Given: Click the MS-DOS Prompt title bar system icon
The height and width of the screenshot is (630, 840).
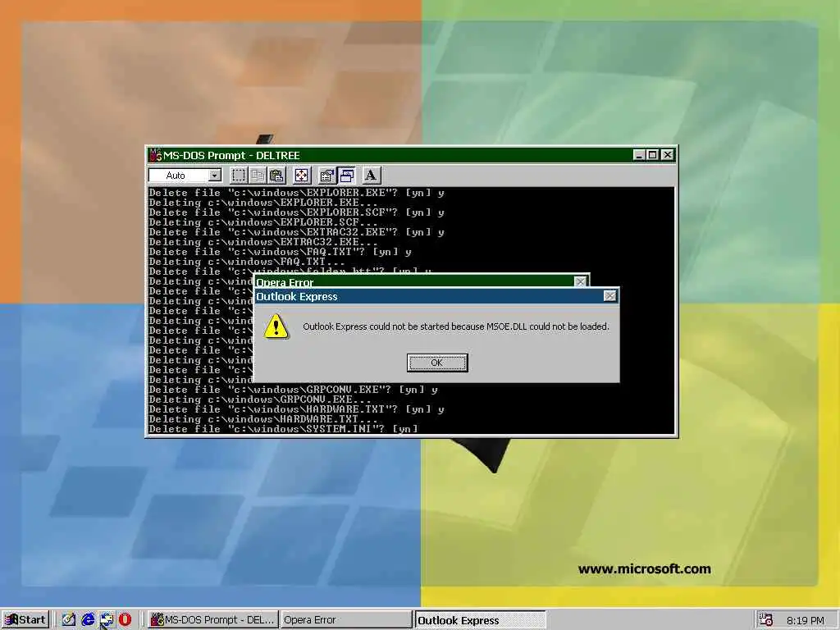Looking at the screenshot, I should pyautogui.click(x=155, y=155).
